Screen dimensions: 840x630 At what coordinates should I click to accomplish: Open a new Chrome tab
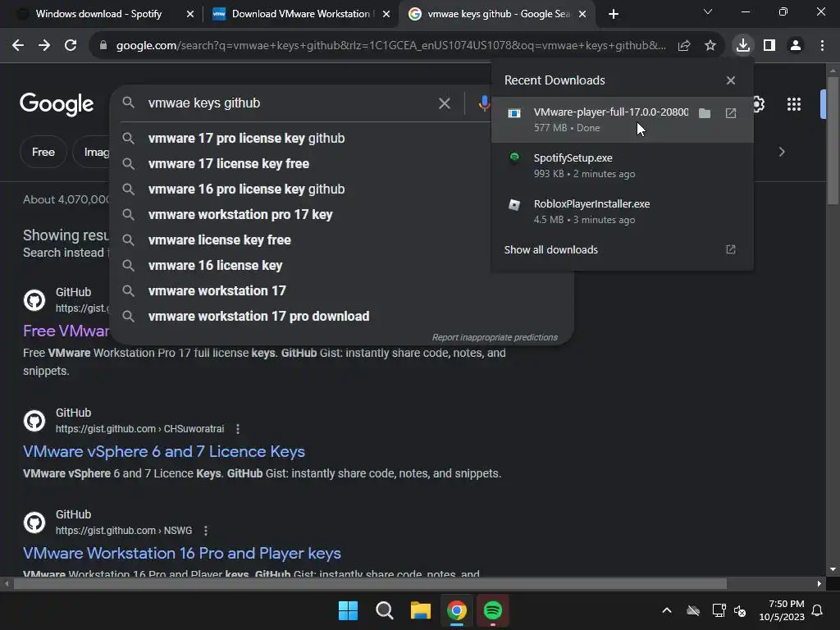point(614,15)
